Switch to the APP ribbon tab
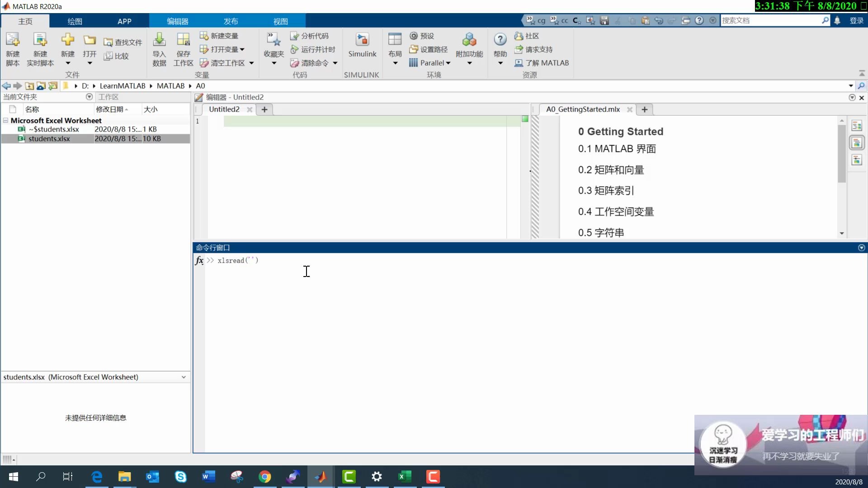 [124, 21]
